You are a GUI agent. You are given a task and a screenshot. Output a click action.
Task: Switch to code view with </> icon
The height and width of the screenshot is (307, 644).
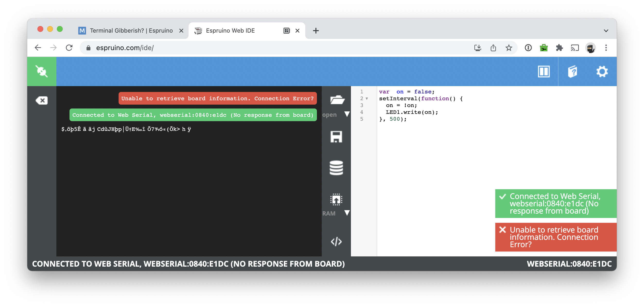[336, 242]
